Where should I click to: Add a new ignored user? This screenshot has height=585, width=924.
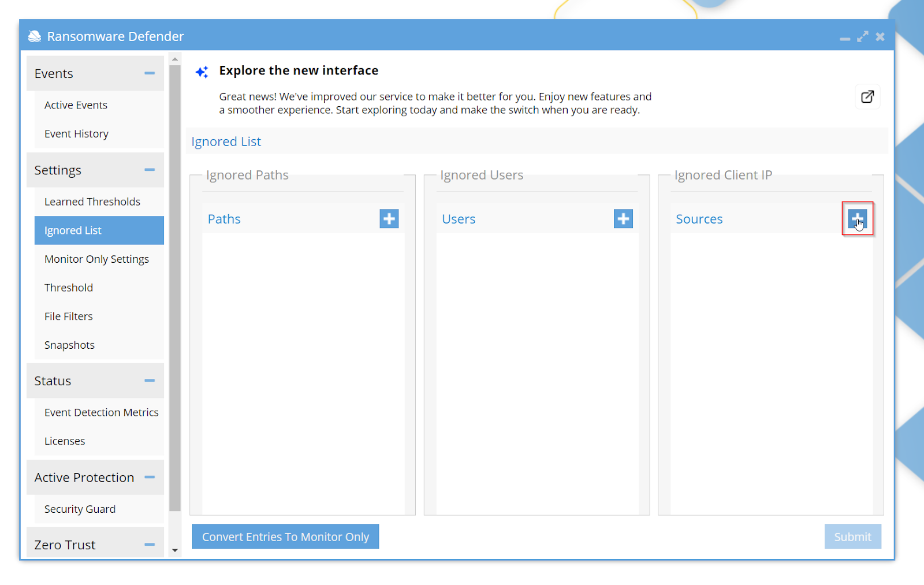click(623, 219)
